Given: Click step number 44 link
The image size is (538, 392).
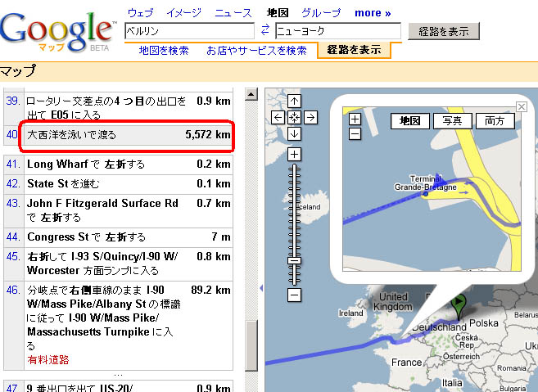Looking at the screenshot, I should tap(13, 237).
